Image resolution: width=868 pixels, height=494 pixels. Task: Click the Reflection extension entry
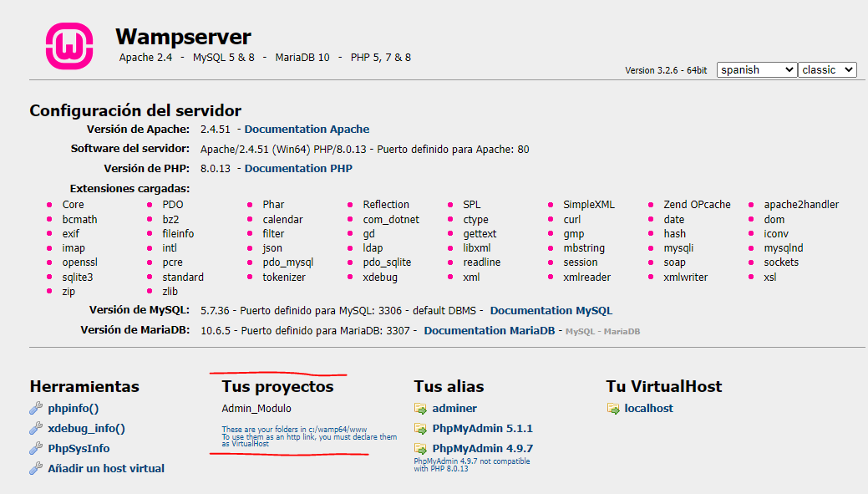point(386,204)
